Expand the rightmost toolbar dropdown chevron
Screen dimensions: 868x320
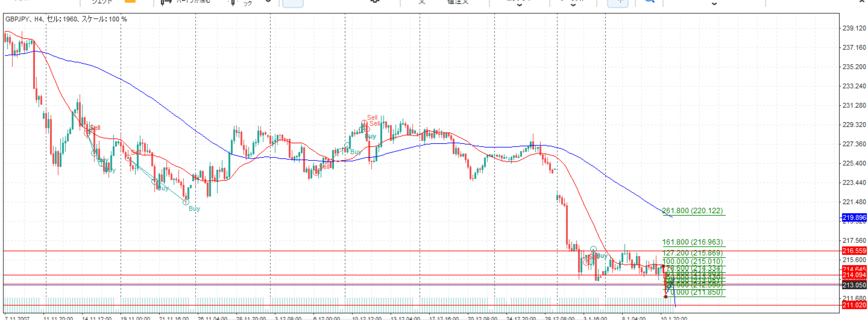coord(714,4)
